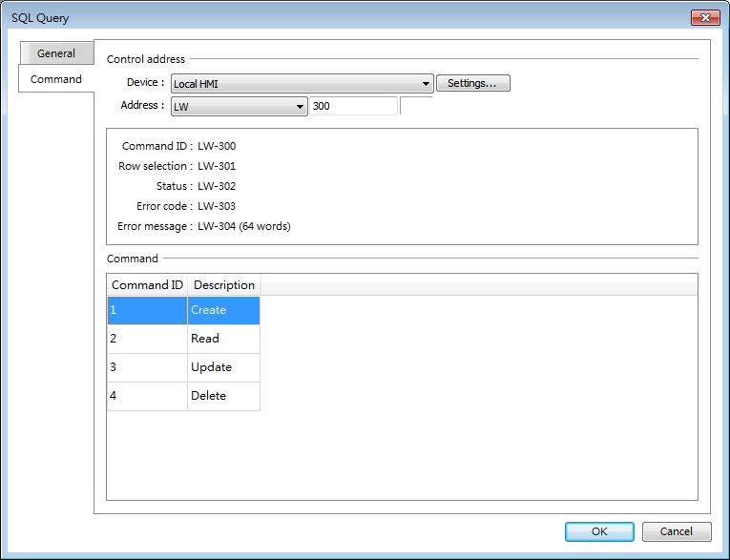Select the Delete command row
The image size is (730, 560).
click(183, 396)
